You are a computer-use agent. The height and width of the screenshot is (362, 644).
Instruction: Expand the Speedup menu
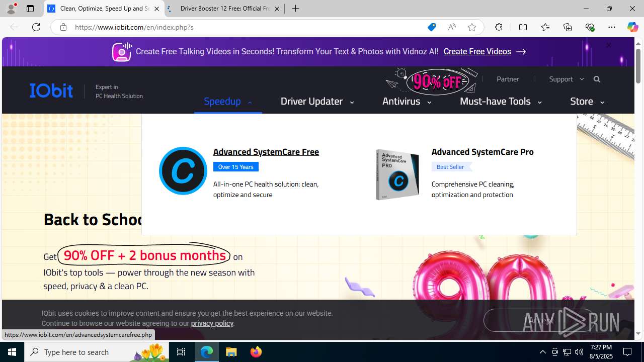click(x=228, y=102)
